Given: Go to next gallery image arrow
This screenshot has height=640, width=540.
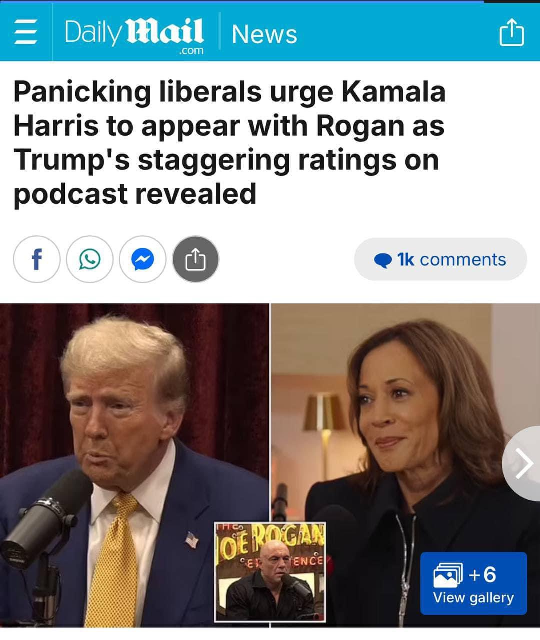Looking at the screenshot, I should [522, 463].
